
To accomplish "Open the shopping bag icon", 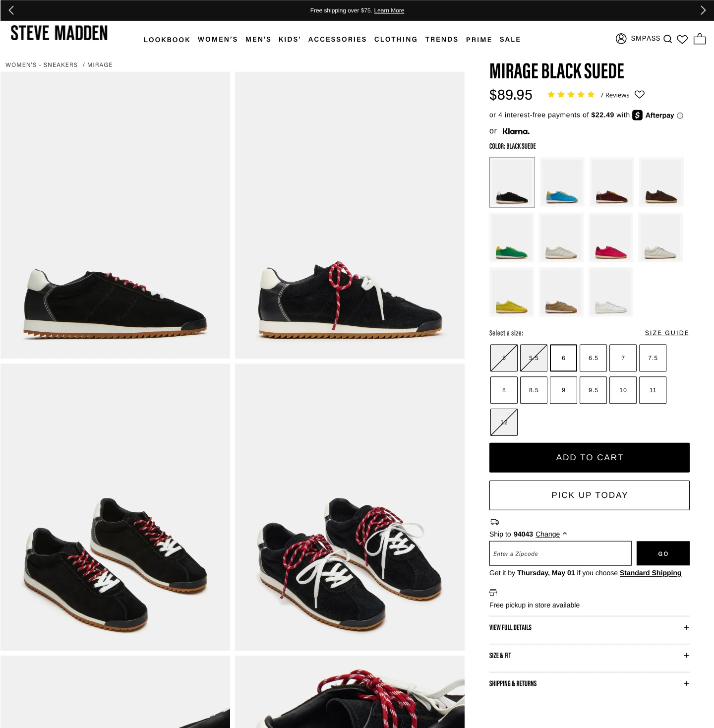I will point(700,39).
